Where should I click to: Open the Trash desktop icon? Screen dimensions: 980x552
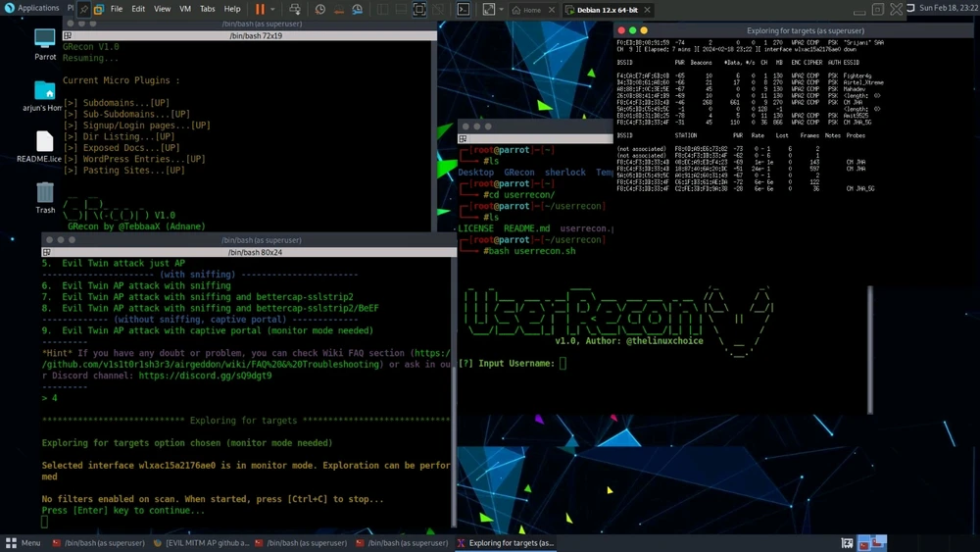tap(45, 197)
